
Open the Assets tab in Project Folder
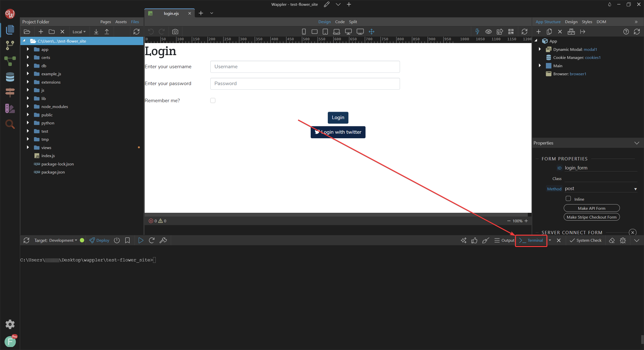coord(121,22)
